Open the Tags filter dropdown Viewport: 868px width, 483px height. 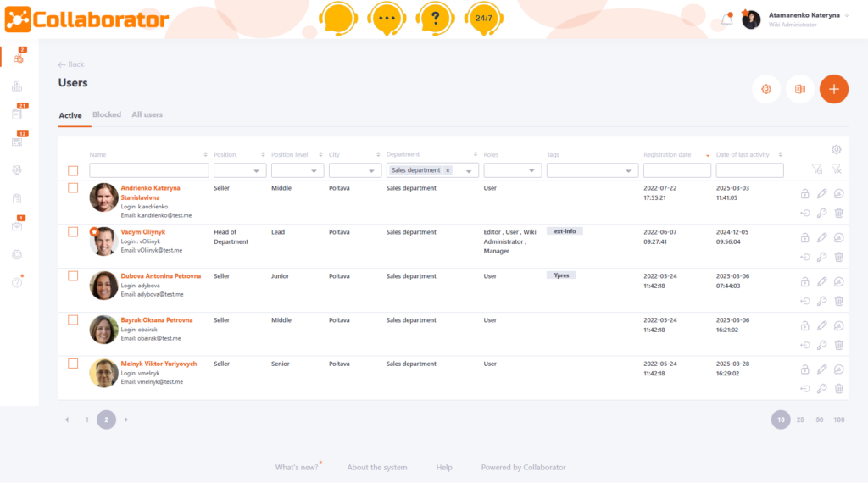coord(593,170)
